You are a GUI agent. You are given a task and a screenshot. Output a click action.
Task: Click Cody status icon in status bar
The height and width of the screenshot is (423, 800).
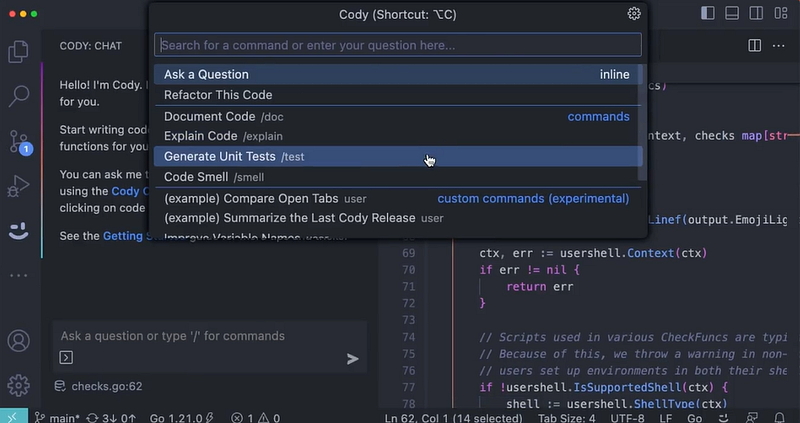pyautogui.click(x=724, y=418)
